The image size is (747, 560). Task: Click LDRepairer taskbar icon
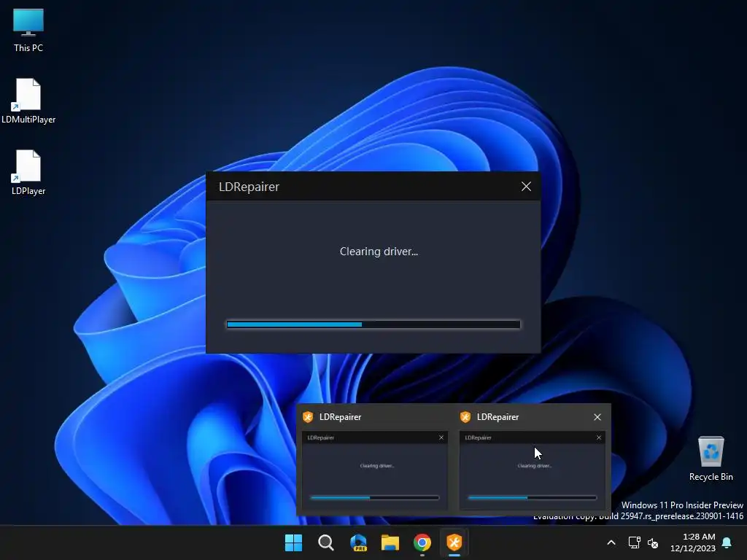454,542
